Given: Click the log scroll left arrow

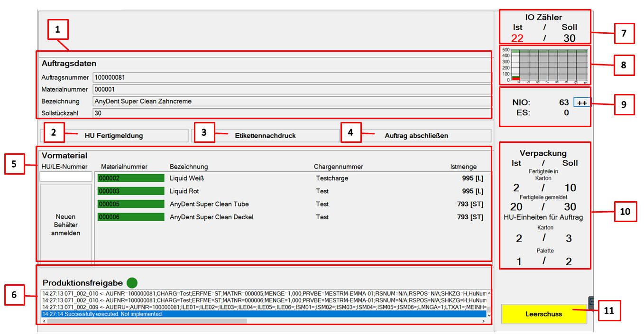Looking at the screenshot, I should click(x=44, y=321).
